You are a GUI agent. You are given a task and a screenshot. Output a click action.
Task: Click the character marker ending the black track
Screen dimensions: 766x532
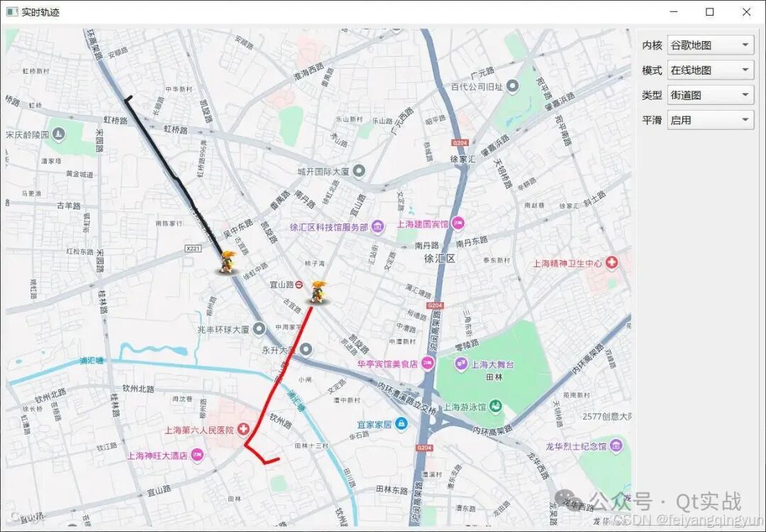click(x=227, y=261)
